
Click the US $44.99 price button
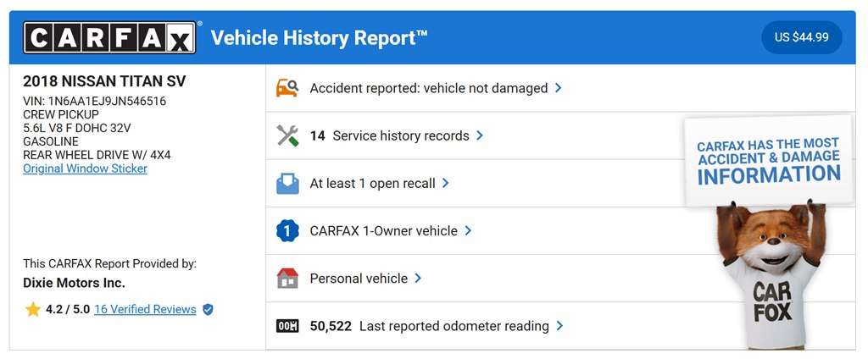pos(801,38)
